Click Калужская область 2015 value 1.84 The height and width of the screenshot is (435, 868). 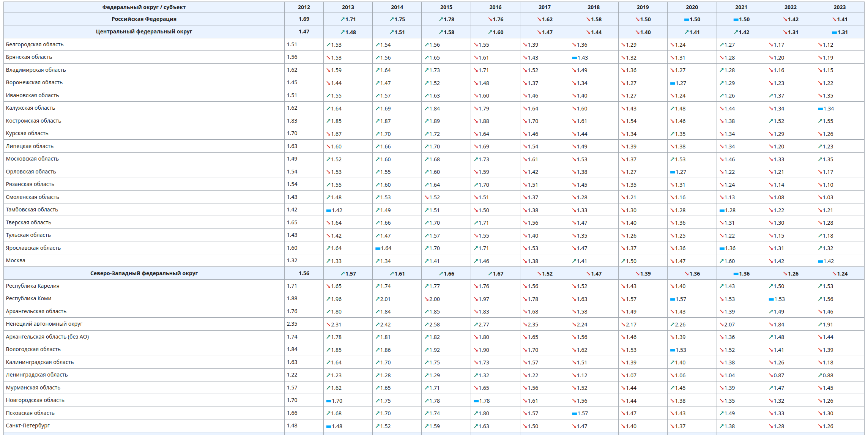tap(435, 109)
